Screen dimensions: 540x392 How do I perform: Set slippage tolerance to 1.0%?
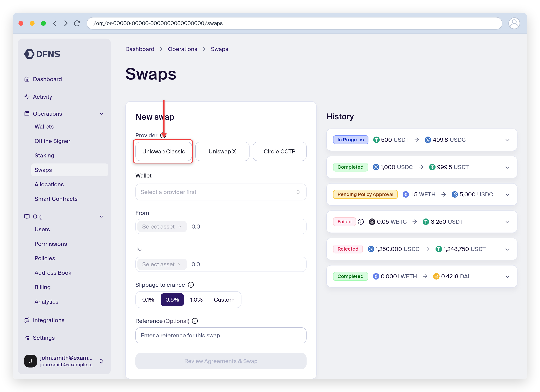pos(196,299)
